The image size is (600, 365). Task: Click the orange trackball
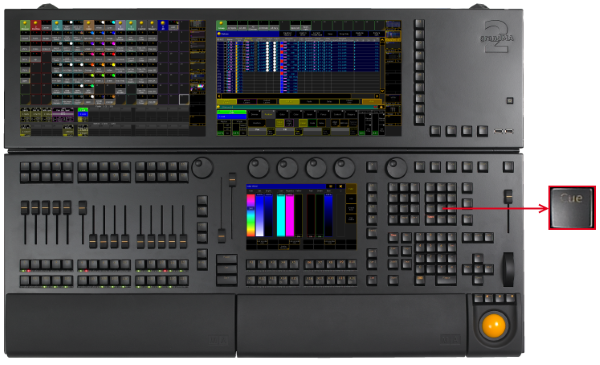tap(494, 325)
